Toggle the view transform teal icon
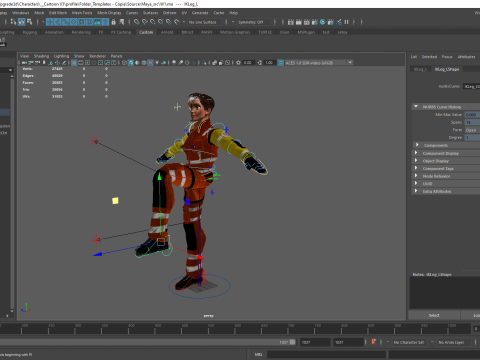The image size is (480, 360). tap(281, 63)
